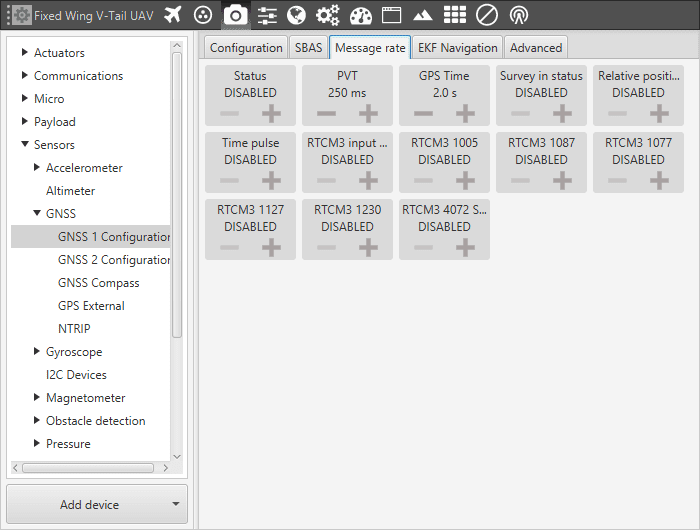700x530 pixels.
Task: Select the camera toolbar icon
Action: [x=235, y=16]
